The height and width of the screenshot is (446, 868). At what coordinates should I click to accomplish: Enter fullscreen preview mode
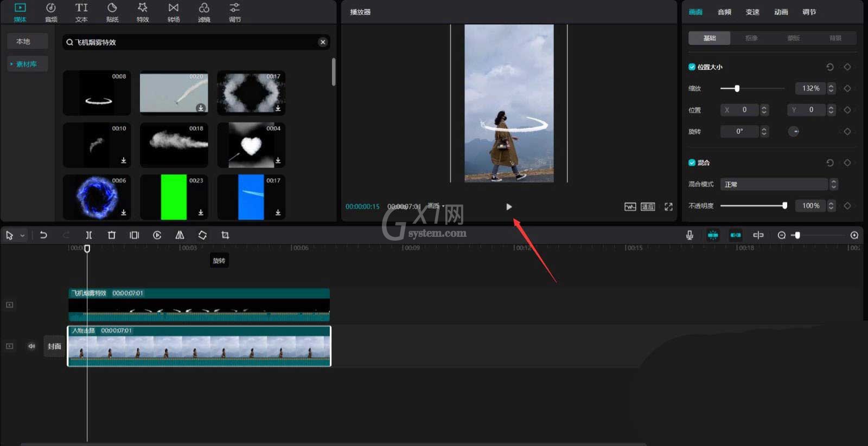click(x=668, y=206)
